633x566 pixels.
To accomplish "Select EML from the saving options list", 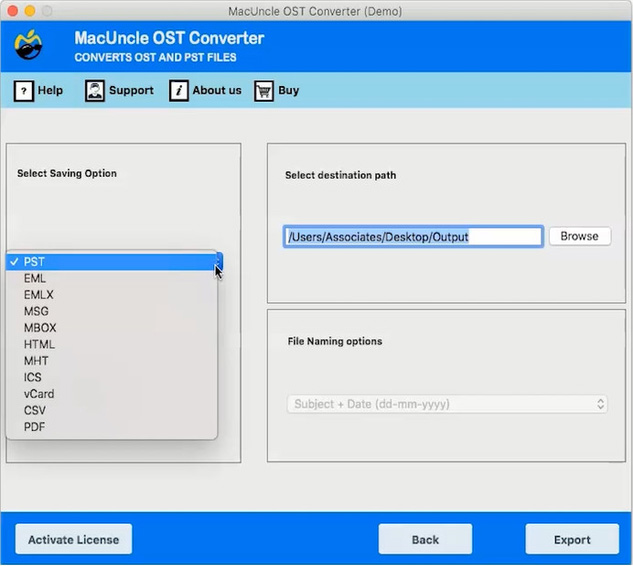I will click(x=111, y=279).
